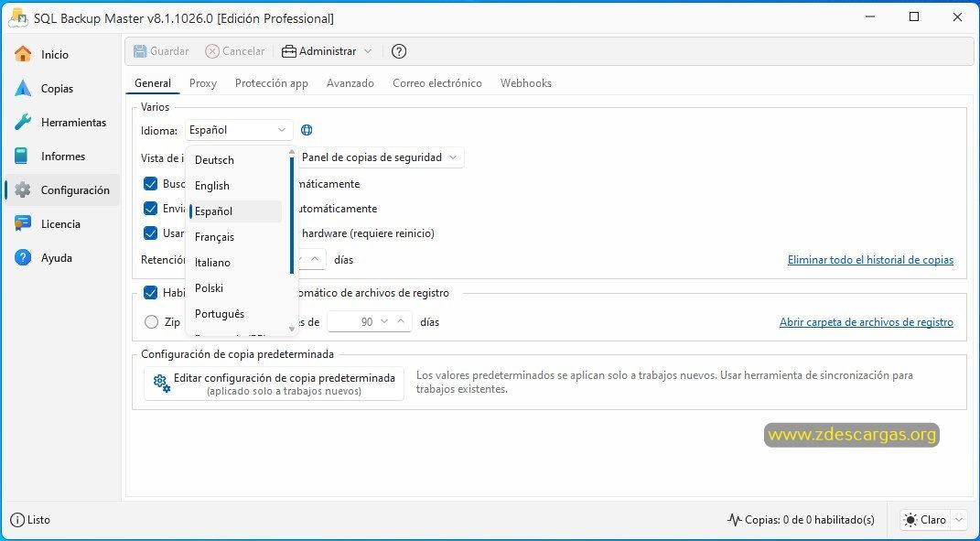Click the Copias status bar text

[810, 520]
